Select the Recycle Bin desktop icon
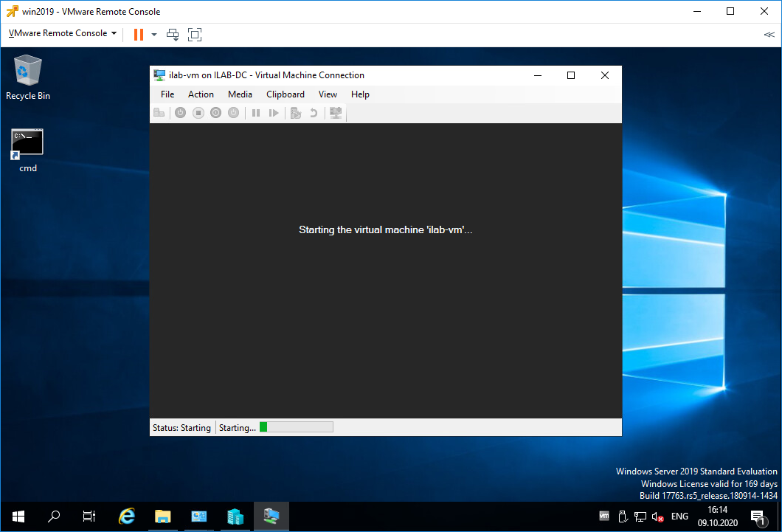 click(28, 77)
